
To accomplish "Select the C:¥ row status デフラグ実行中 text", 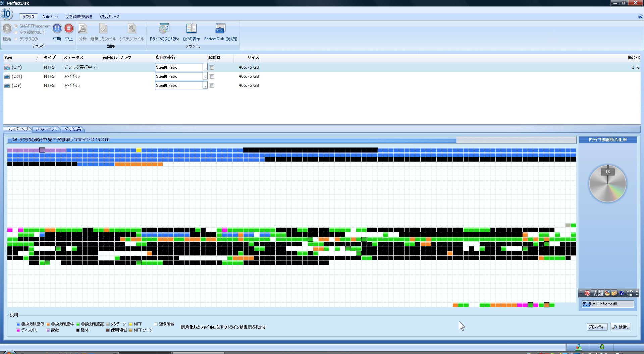I will click(x=82, y=67).
